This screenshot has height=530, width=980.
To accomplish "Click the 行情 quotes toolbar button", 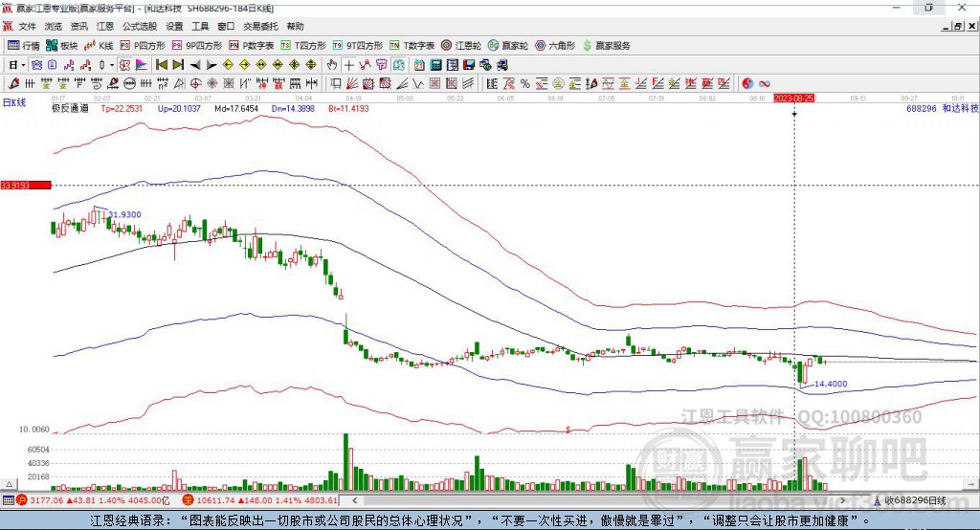I will click(24, 46).
